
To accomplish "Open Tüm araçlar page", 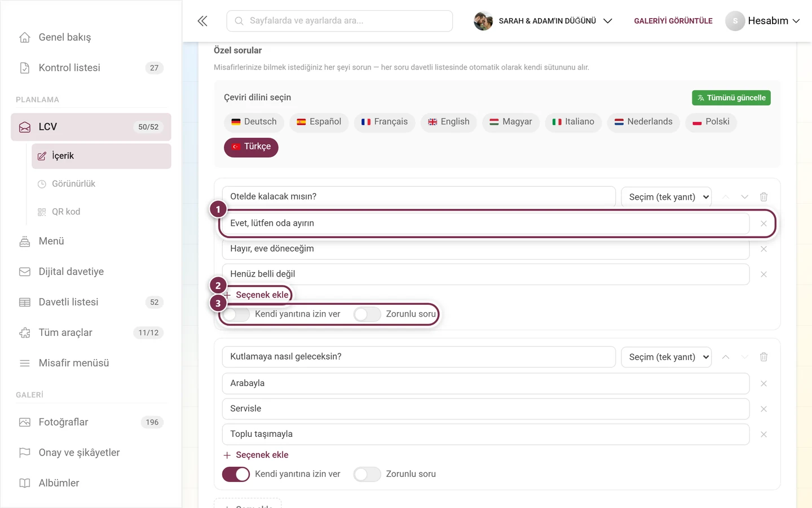I will pyautogui.click(x=91, y=332).
